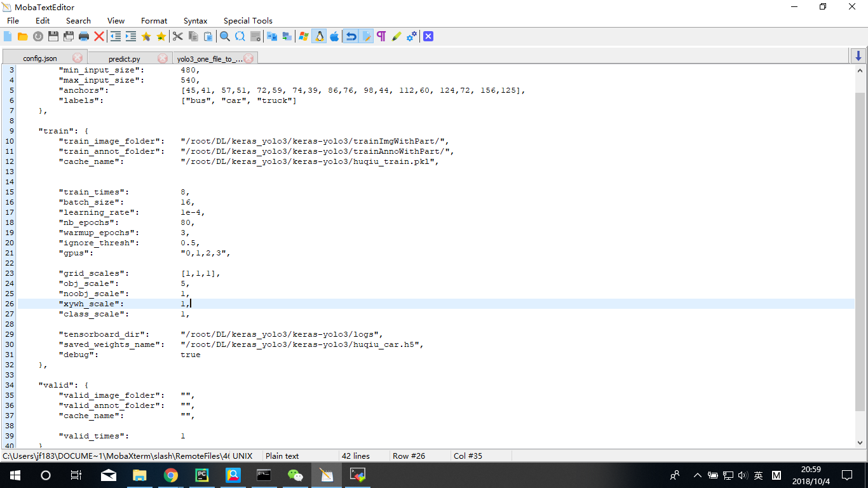Increase indent of the selected lines
The image size is (868, 488).
(131, 37)
